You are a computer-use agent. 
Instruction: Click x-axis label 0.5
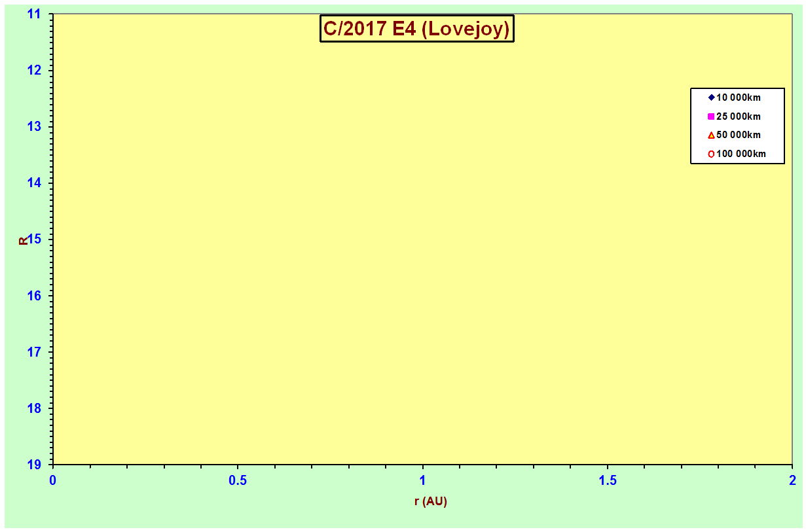coord(238,480)
